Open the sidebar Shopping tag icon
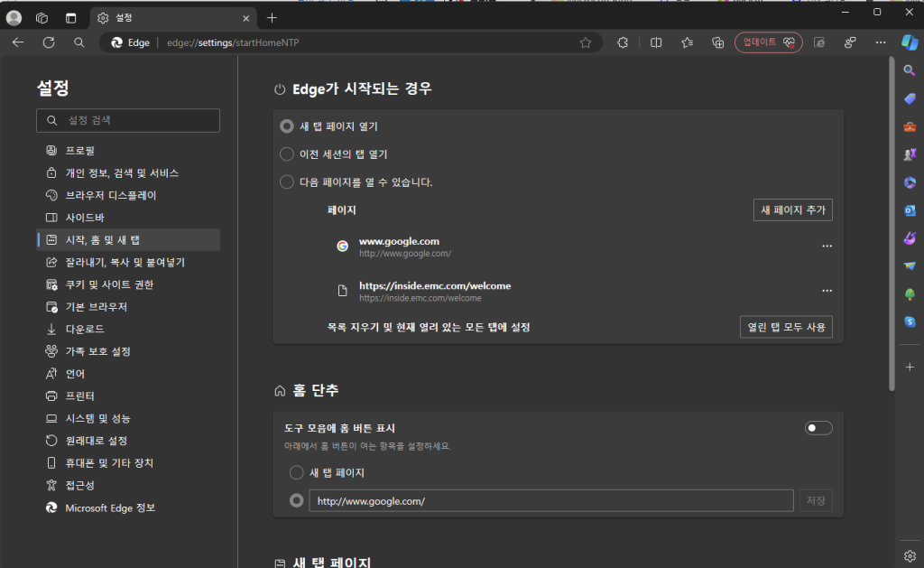This screenshot has height=568, width=924. tap(910, 98)
